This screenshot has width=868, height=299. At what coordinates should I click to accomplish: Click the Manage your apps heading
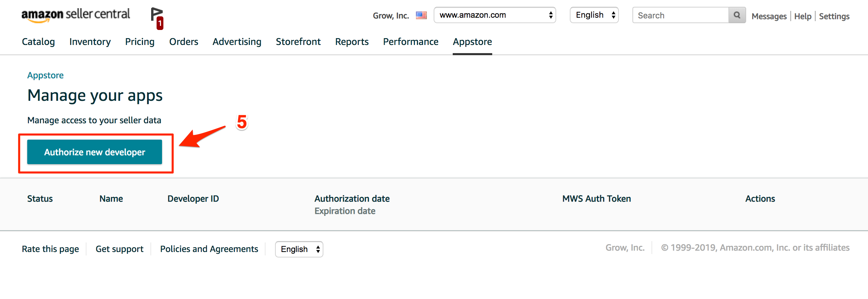(95, 96)
